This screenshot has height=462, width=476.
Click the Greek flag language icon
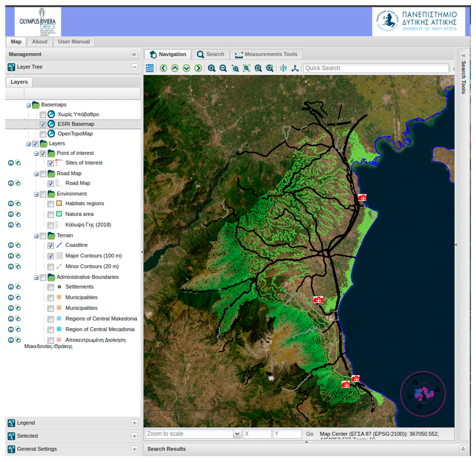[150, 68]
